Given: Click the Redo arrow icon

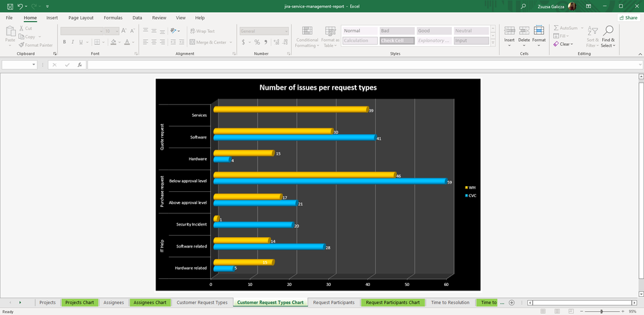Looking at the screenshot, I should pyautogui.click(x=34, y=6).
